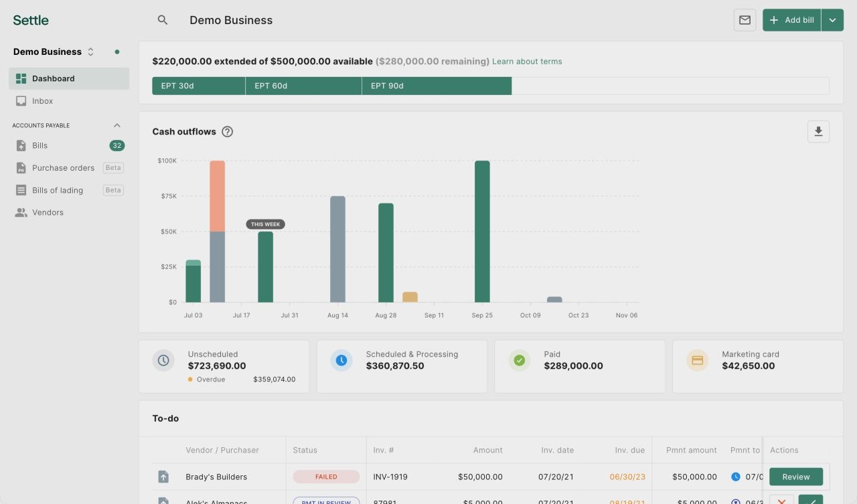Click the green Paid checkmark icon
The height and width of the screenshot is (504, 857).
pos(520,360)
